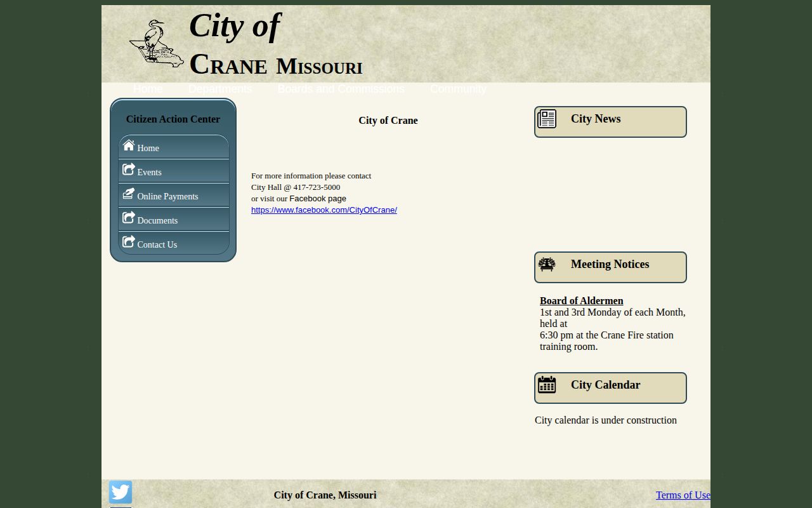Click 'For more information please contact' text

pos(311,176)
